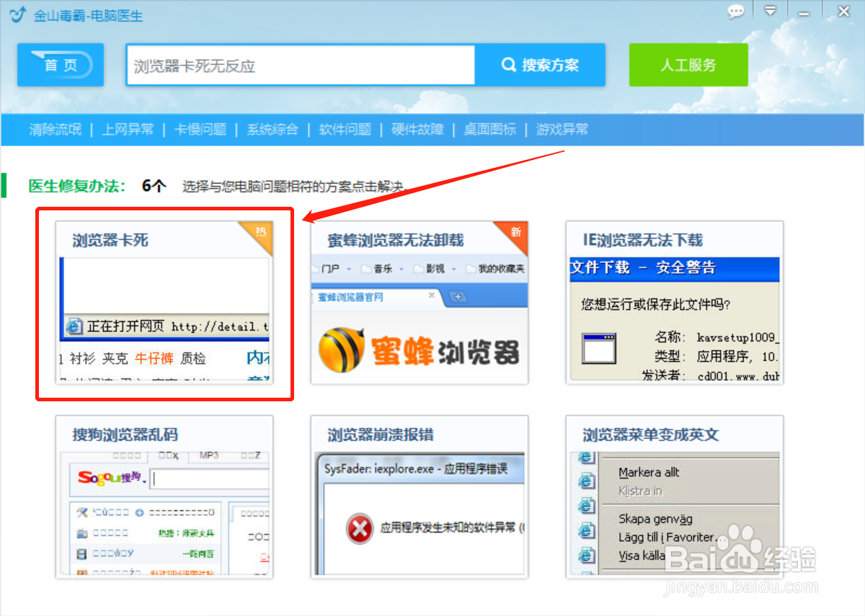Open the 浏览器崩溃报错 solution title
This screenshot has height=616, width=865.
[381, 434]
